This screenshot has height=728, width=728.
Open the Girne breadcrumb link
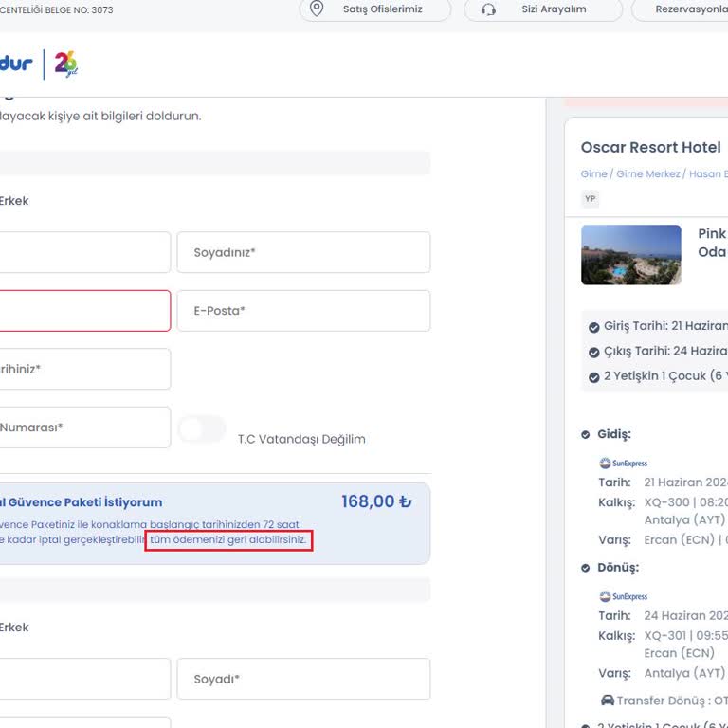(x=593, y=174)
